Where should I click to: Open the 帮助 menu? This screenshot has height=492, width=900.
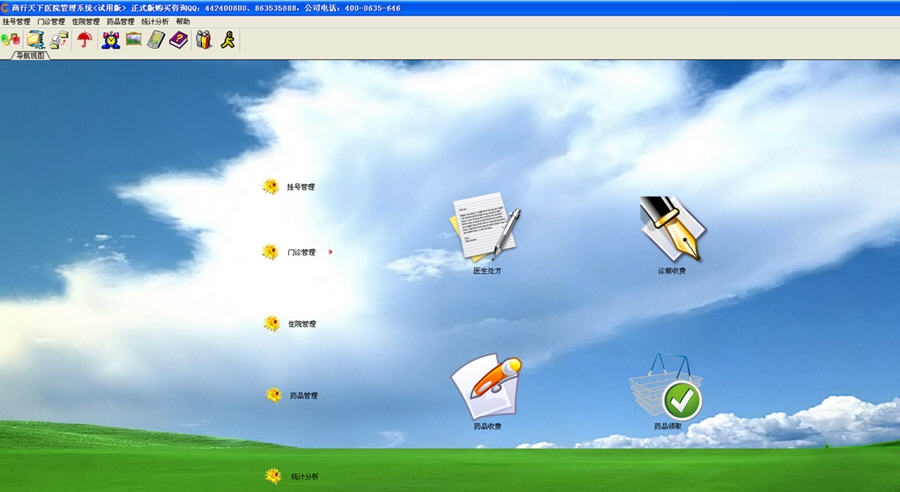[183, 22]
